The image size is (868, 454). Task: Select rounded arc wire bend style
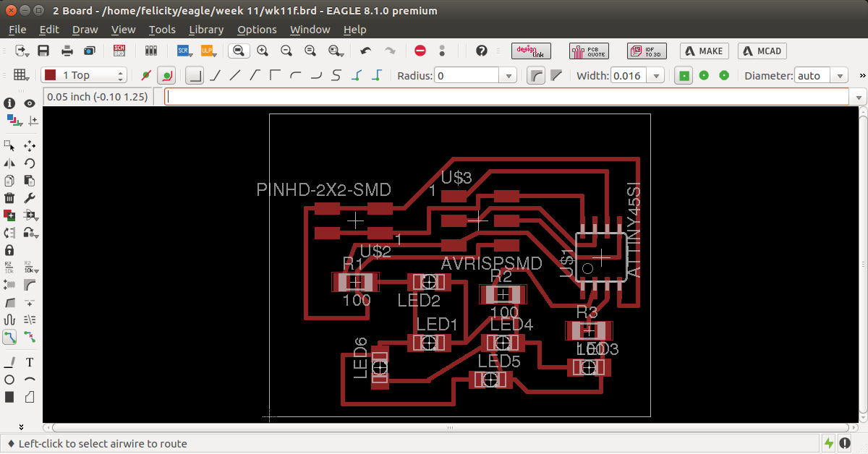click(296, 75)
